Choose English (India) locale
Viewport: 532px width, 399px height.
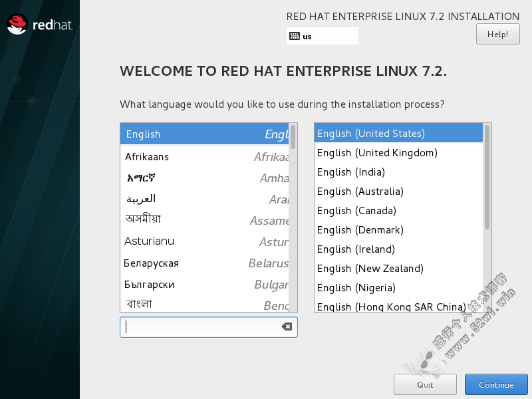(x=398, y=172)
